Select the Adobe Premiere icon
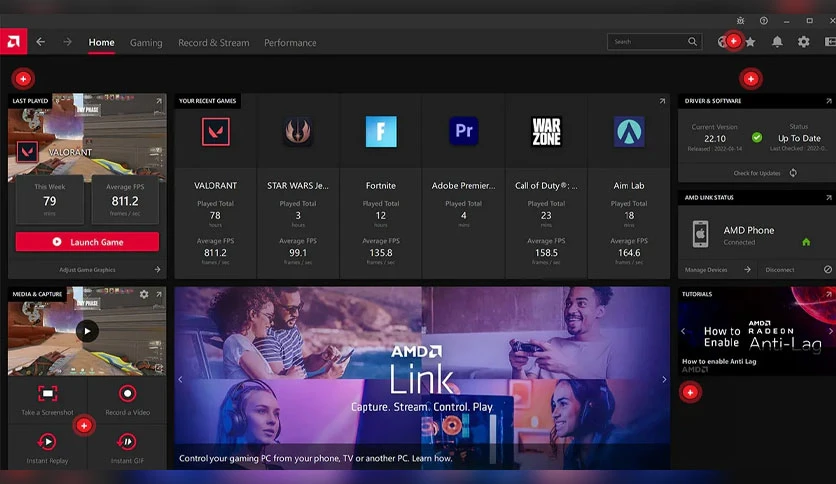Screen dimensions: 836x484 coord(463,131)
